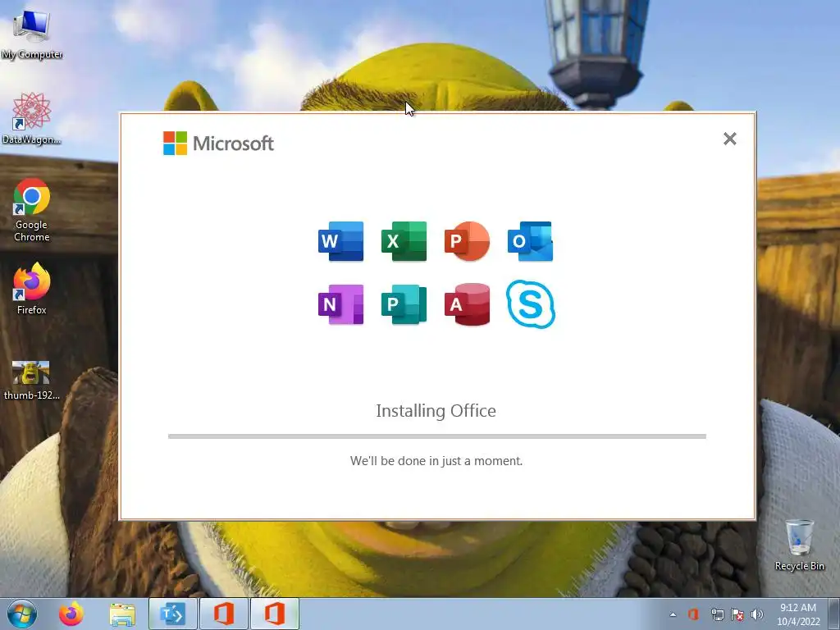Select the Firefox desktop shortcut
The width and height of the screenshot is (840, 630).
click(32, 290)
